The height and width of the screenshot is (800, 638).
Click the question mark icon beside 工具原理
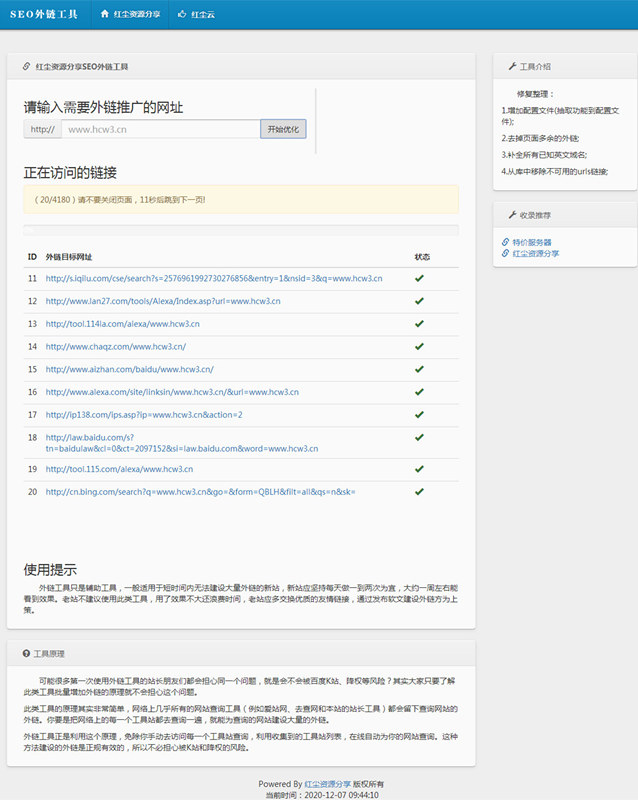click(x=27, y=654)
